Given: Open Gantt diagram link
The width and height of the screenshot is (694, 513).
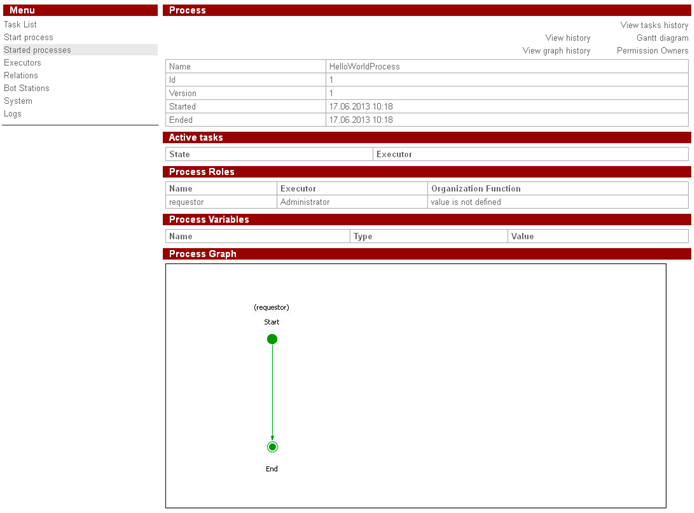Looking at the screenshot, I should (662, 38).
